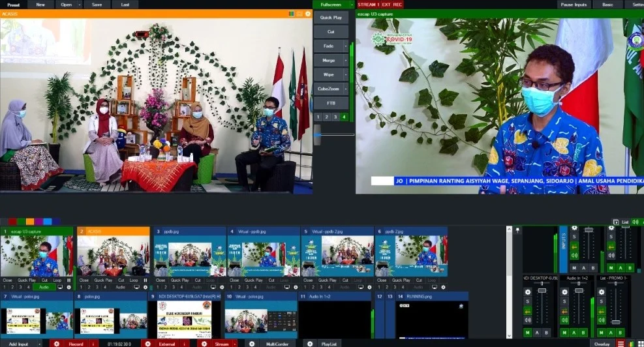The image size is (644, 347).
Task: Click the ACASIS preview settings gear icon
Action: pyautogui.click(x=308, y=14)
